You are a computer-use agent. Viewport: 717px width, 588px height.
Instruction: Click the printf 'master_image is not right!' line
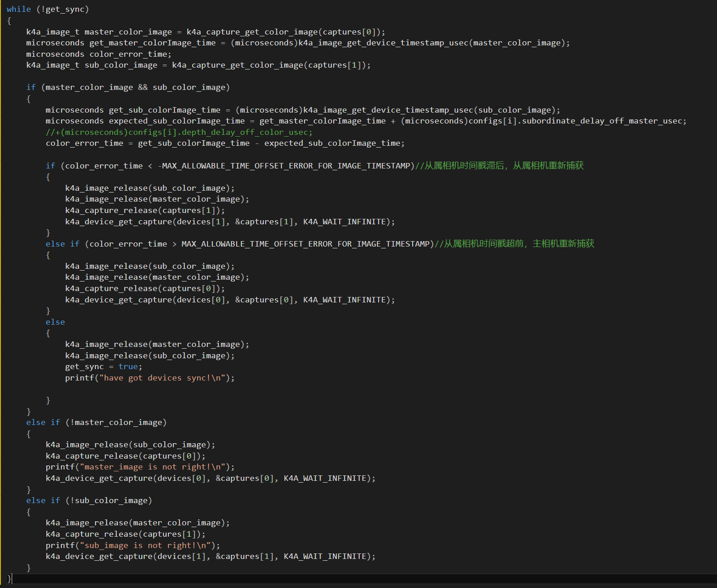tap(140, 467)
